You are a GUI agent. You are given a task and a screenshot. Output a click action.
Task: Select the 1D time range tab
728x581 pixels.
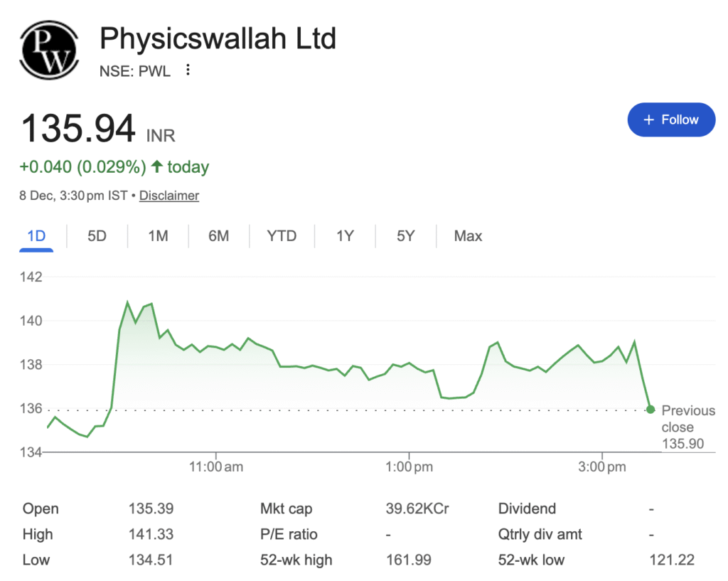[x=36, y=236]
